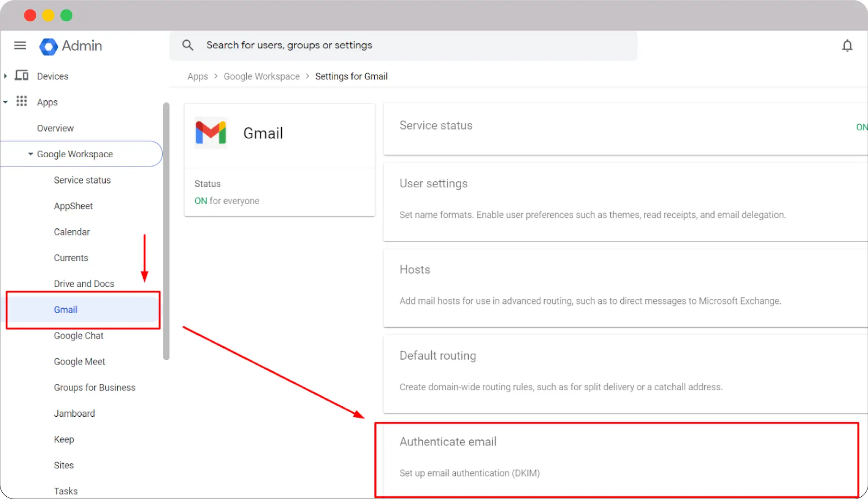The width and height of the screenshot is (868, 499).
Task: Open Google Workspace breadcrumb link
Action: pyautogui.click(x=261, y=76)
